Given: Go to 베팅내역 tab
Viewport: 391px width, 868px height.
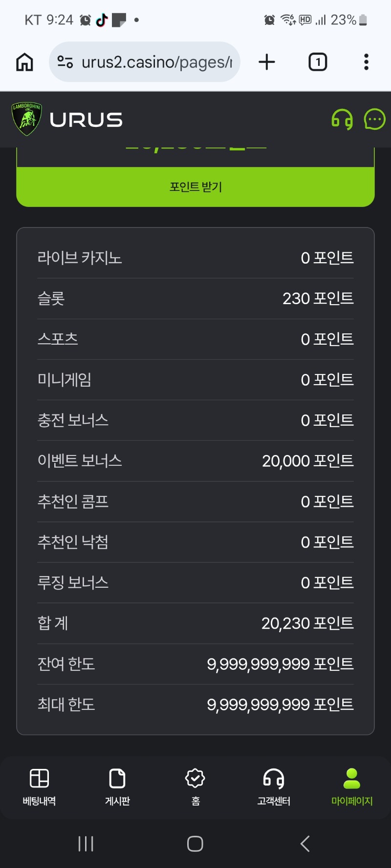Looking at the screenshot, I should click(x=39, y=786).
